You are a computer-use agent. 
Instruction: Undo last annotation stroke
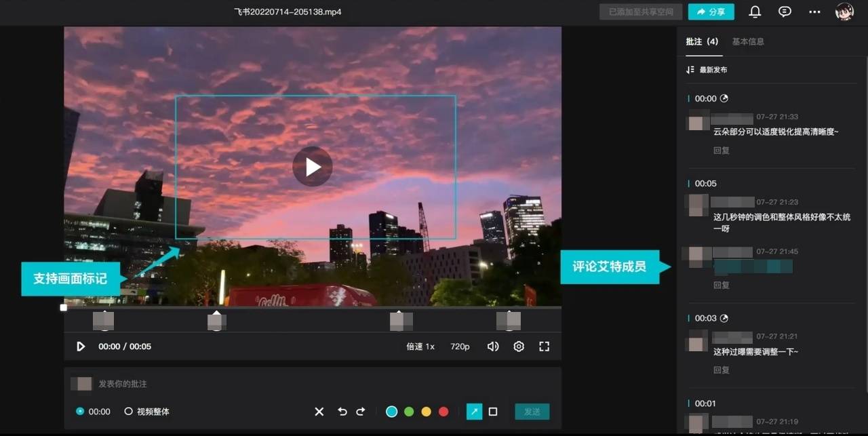(342, 412)
